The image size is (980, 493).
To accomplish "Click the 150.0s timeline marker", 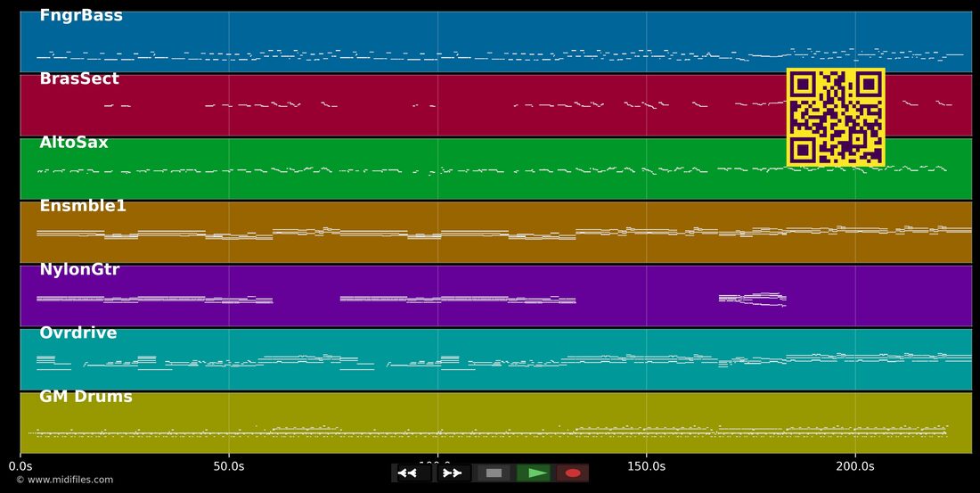I will pyautogui.click(x=646, y=466).
